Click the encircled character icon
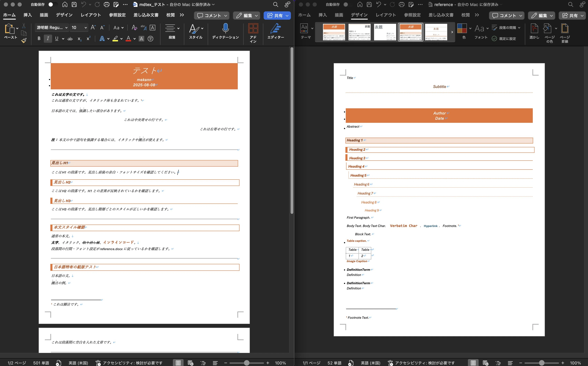 150,38
